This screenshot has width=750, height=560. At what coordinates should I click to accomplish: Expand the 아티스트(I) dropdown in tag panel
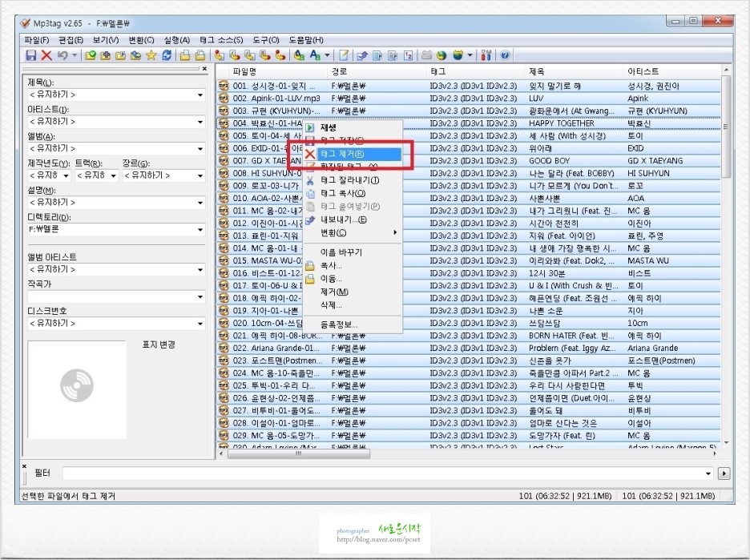pos(200,122)
